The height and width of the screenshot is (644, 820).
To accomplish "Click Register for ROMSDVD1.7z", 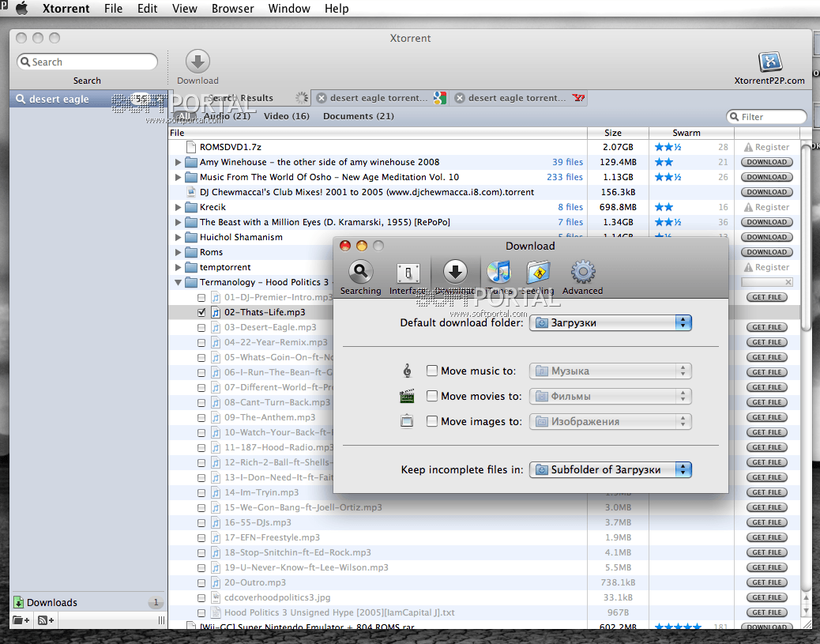I will click(766, 147).
